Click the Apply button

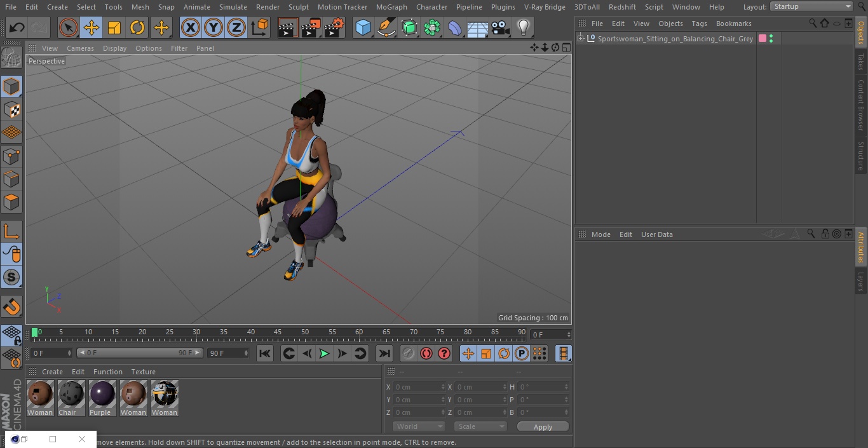point(543,427)
